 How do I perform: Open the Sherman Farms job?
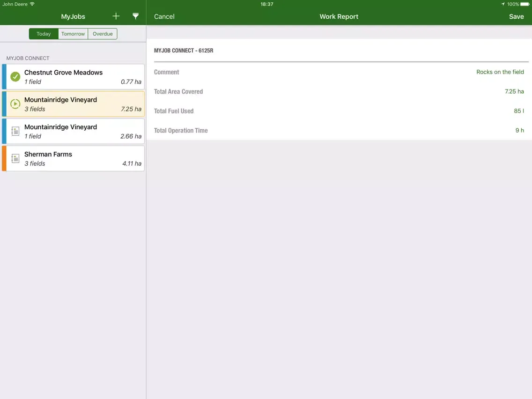73,158
